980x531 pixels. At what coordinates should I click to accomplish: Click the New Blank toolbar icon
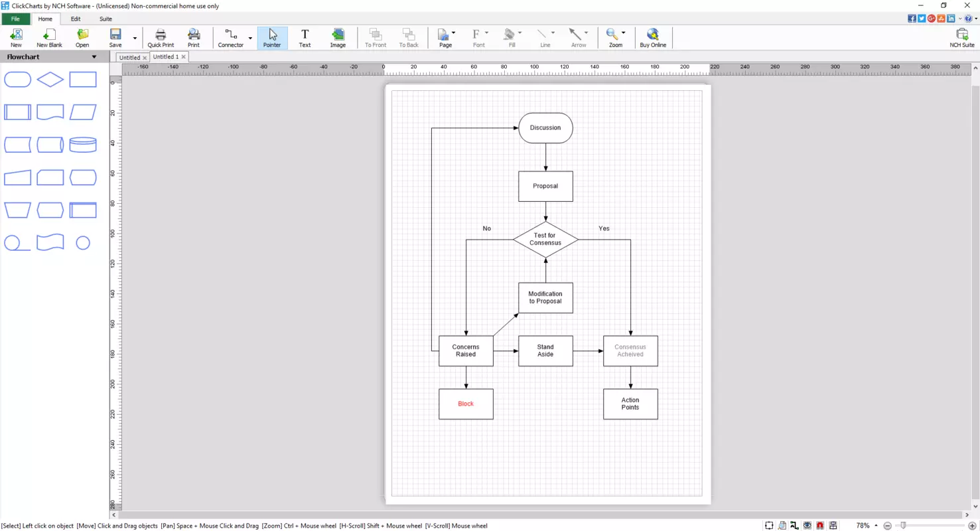[x=49, y=38]
